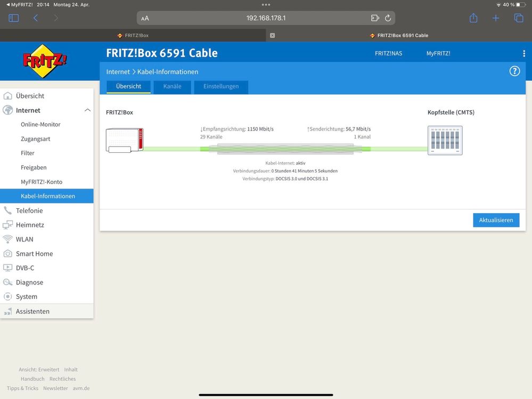This screenshot has height=399, width=532.
Task: Add a new tab with plus icon
Action: point(496,18)
